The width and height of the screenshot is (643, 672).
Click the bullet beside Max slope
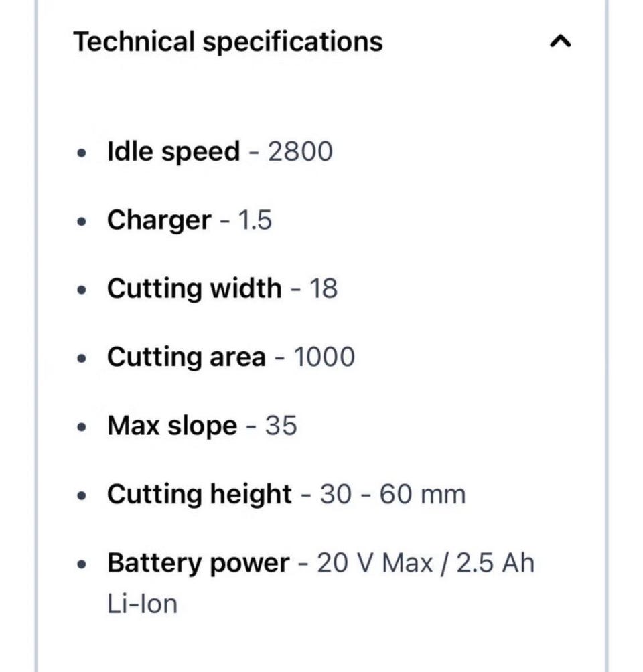[x=82, y=427]
